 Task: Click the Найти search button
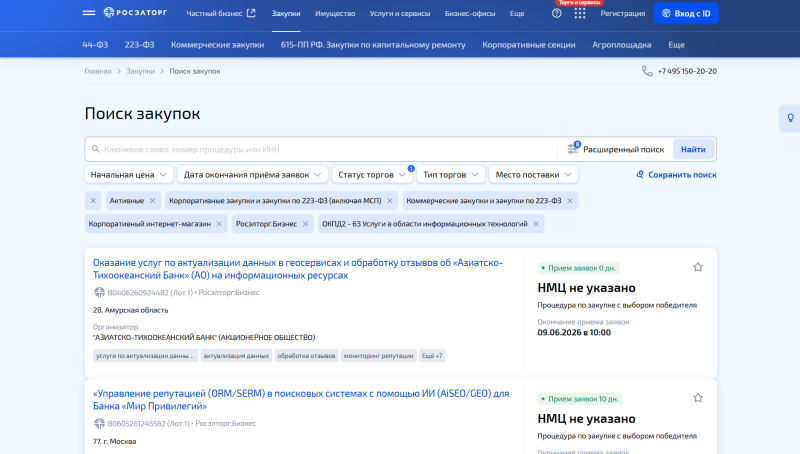(693, 149)
